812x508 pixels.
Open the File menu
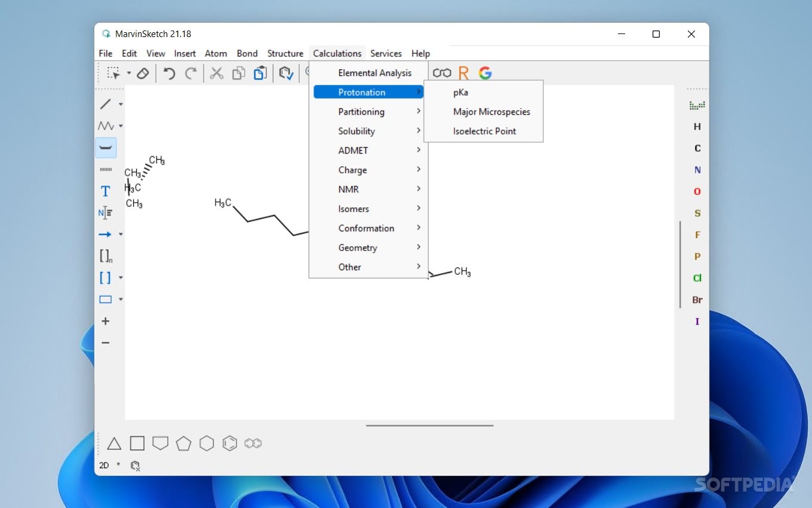[106, 53]
